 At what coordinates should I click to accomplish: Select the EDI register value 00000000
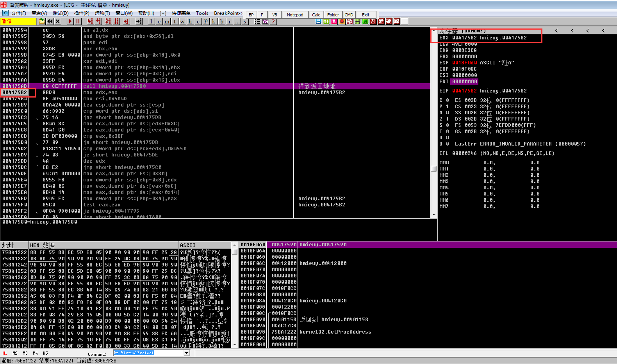tap(464, 82)
